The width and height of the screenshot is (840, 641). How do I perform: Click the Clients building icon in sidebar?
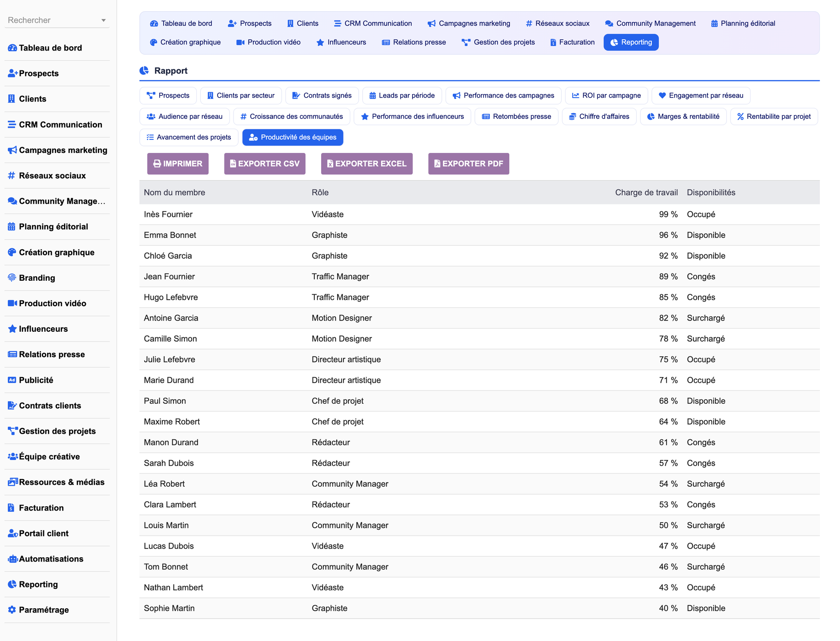[12, 99]
